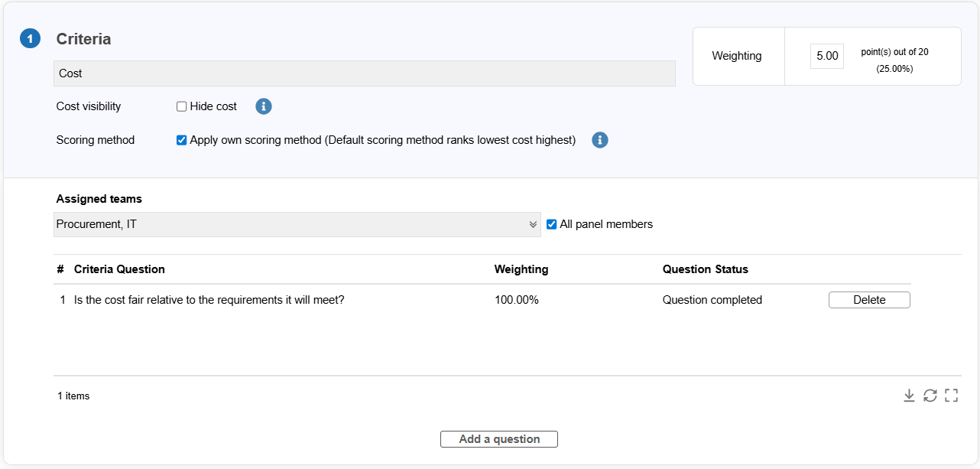
Task: Click the point(s) out of 20 text
Action: (x=894, y=52)
